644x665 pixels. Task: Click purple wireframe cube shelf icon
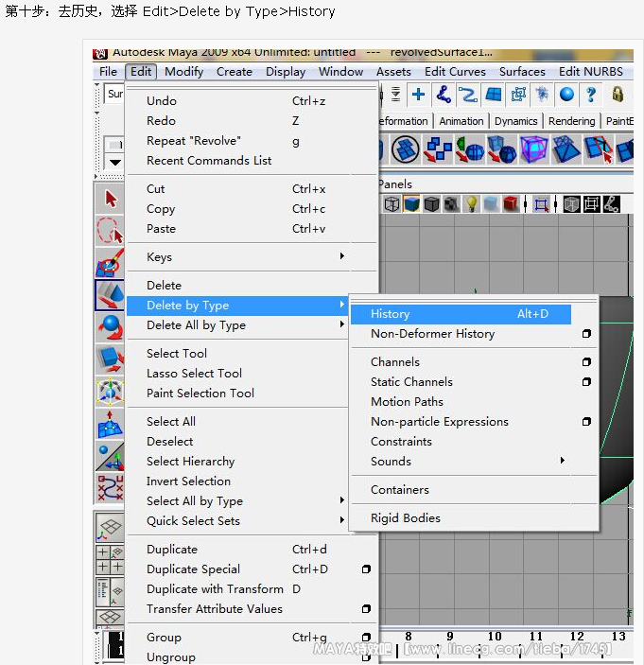[x=533, y=149]
